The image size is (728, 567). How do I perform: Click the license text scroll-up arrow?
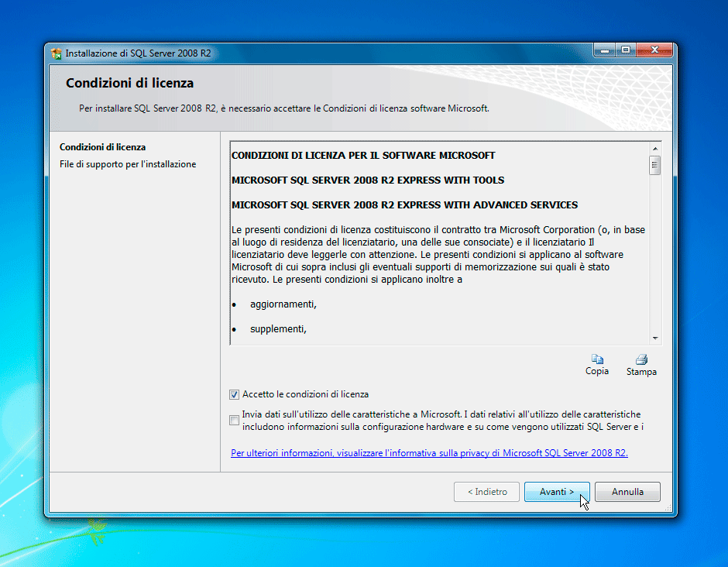(x=655, y=149)
